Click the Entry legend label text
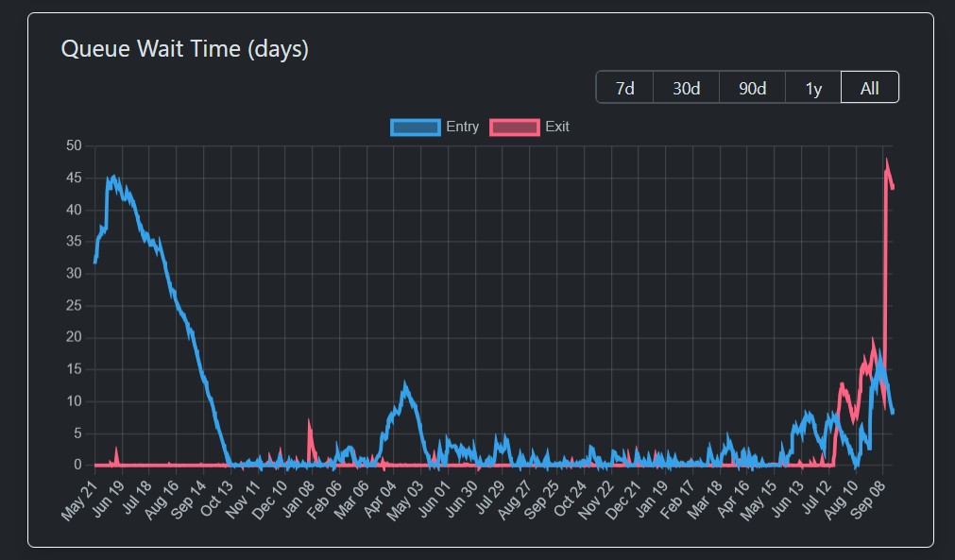 click(x=462, y=127)
